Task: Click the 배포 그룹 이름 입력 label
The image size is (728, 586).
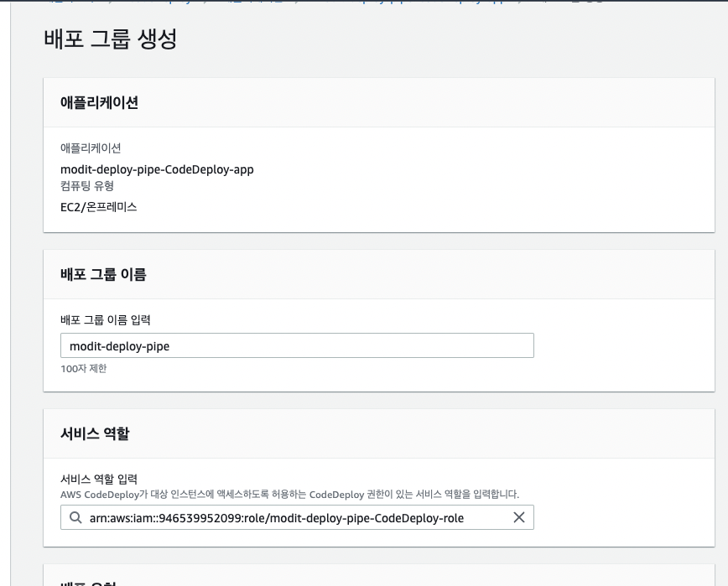Action: [106, 319]
